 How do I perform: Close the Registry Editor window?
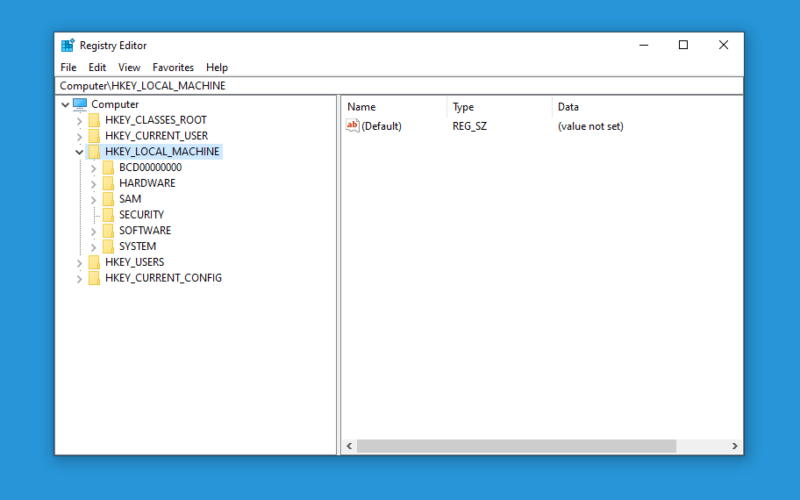click(723, 45)
